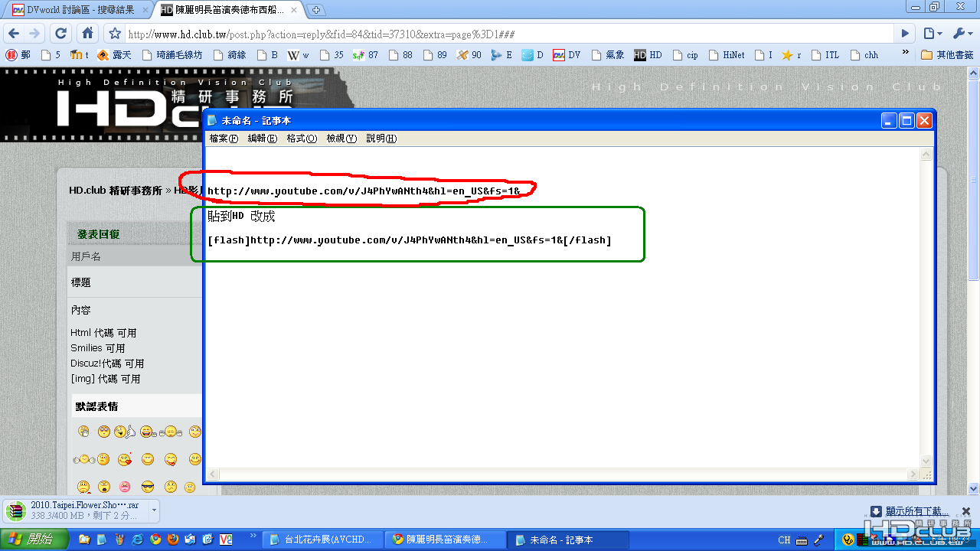
Task: Go forward using Chrome's forward arrow
Action: pos(34,34)
